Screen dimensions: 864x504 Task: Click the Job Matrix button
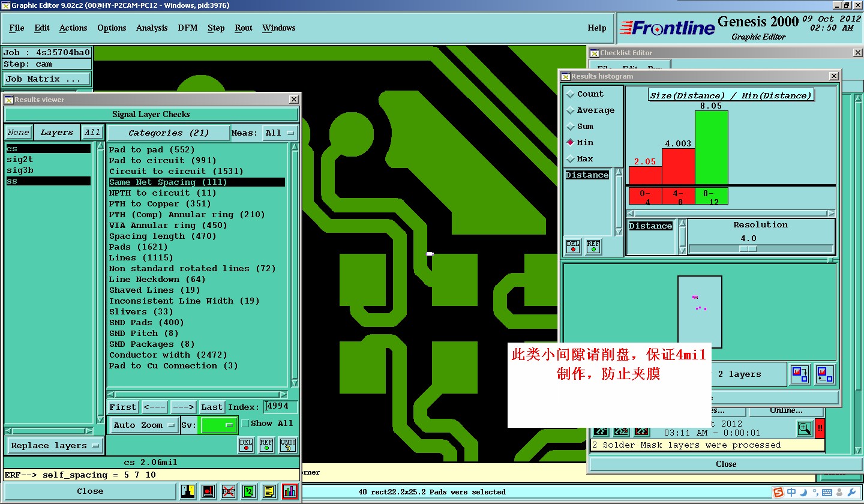click(47, 79)
